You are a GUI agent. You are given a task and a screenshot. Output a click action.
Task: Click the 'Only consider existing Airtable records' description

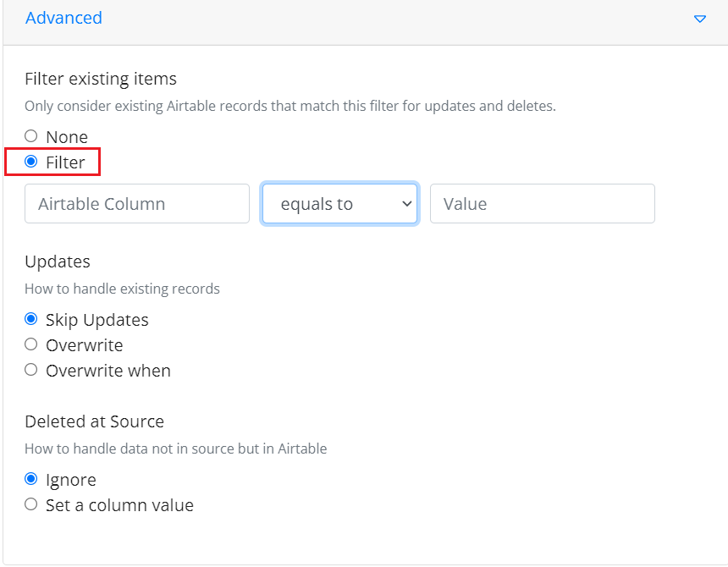point(290,106)
